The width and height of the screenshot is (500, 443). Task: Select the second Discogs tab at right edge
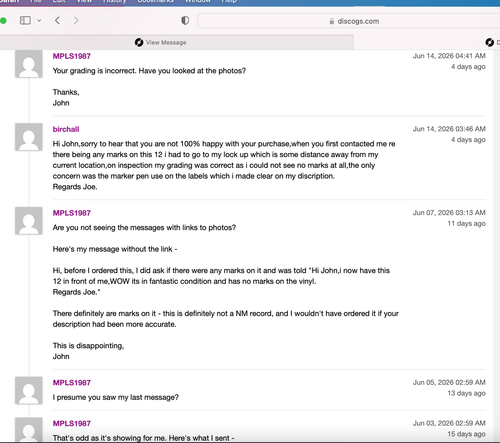[492, 42]
